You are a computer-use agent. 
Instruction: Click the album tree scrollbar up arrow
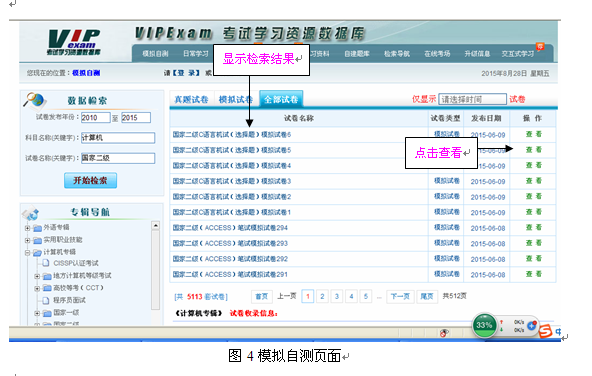[x=156, y=226]
